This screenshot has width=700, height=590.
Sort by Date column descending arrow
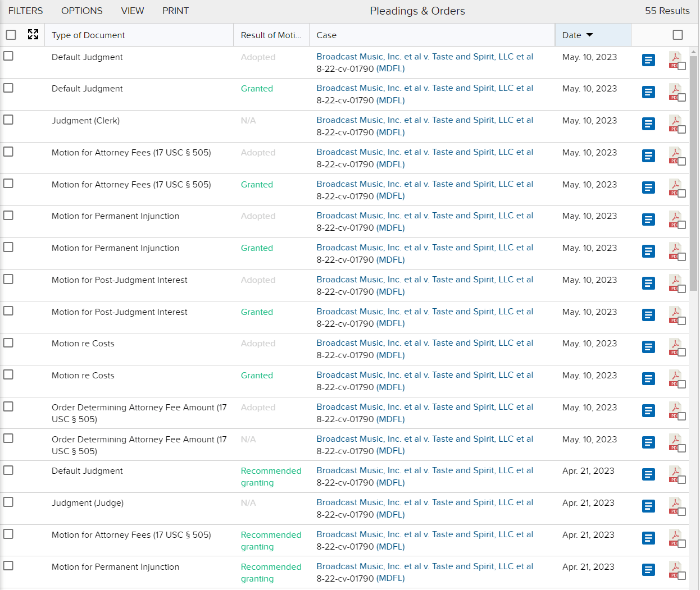(x=589, y=35)
